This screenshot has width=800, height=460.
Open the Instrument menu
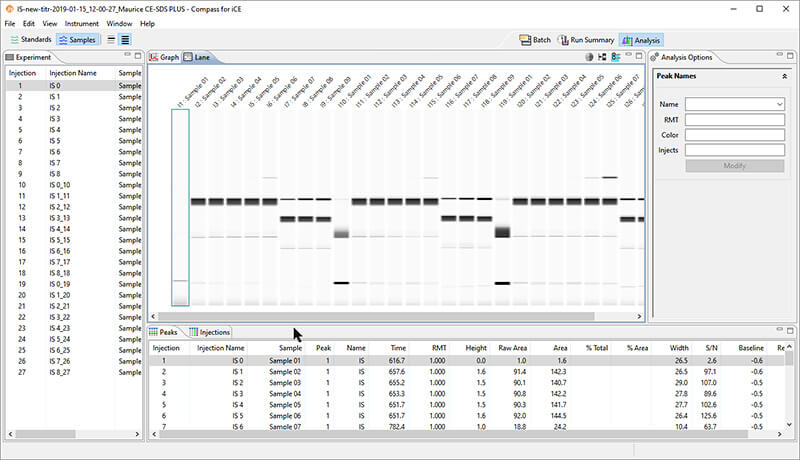point(82,23)
